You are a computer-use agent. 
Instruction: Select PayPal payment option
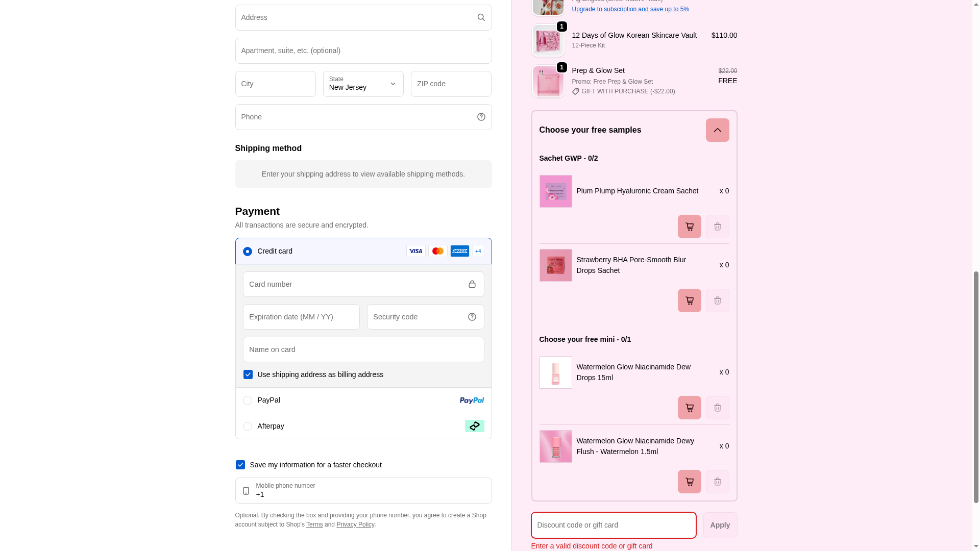click(x=248, y=400)
